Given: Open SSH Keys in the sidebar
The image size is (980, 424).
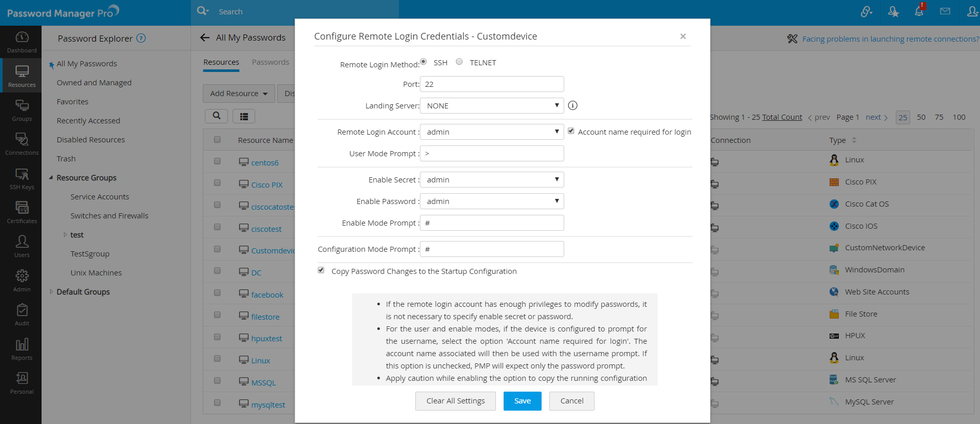Looking at the screenshot, I should (22, 178).
